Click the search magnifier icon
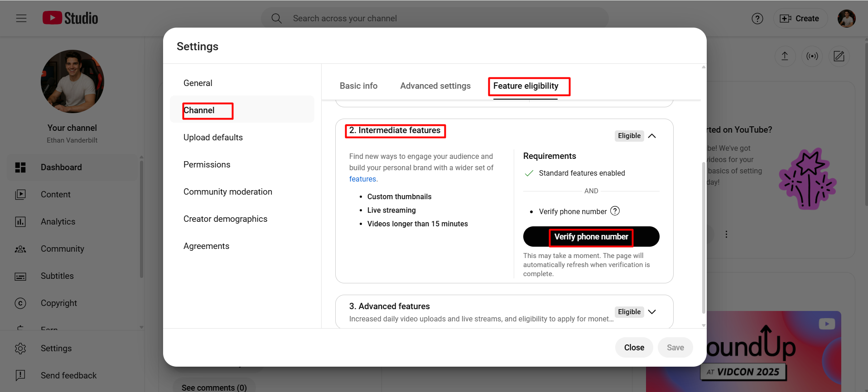This screenshot has height=392, width=868. (276, 19)
